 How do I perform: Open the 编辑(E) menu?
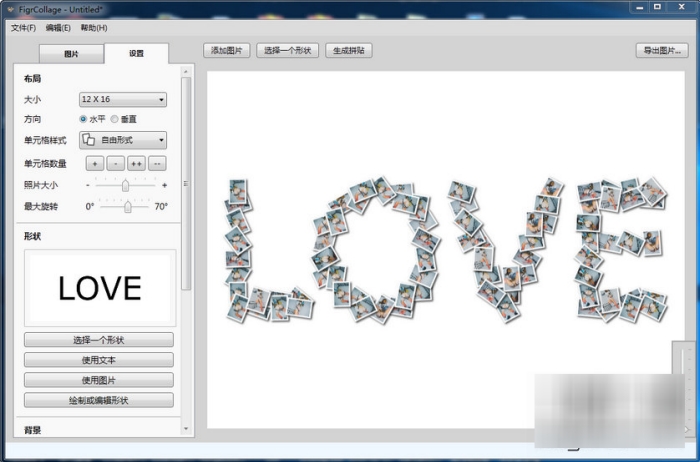pos(58,27)
